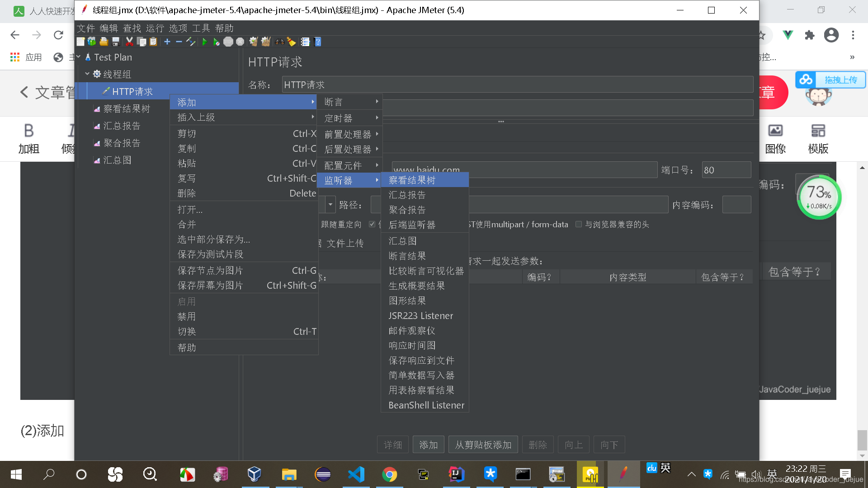Open the 选项 menu in menu bar
868x488 pixels.
tap(178, 28)
